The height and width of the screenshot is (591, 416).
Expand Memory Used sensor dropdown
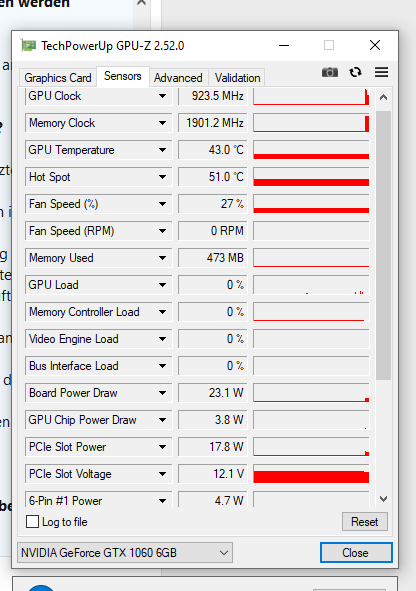(162, 258)
